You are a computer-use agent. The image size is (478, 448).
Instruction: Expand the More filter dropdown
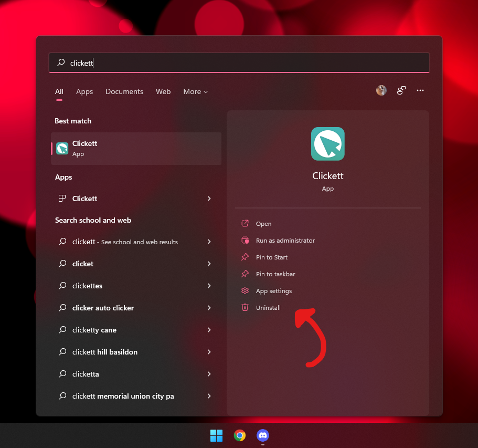pos(195,91)
